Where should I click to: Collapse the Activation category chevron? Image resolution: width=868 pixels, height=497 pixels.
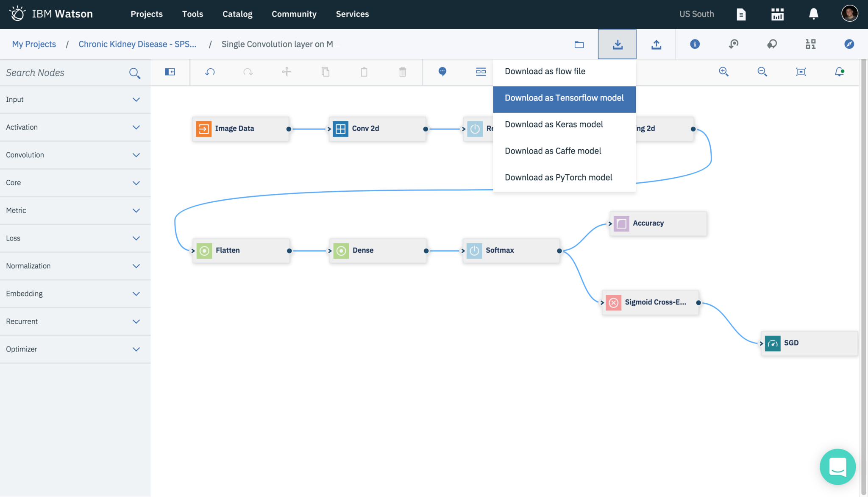click(136, 127)
